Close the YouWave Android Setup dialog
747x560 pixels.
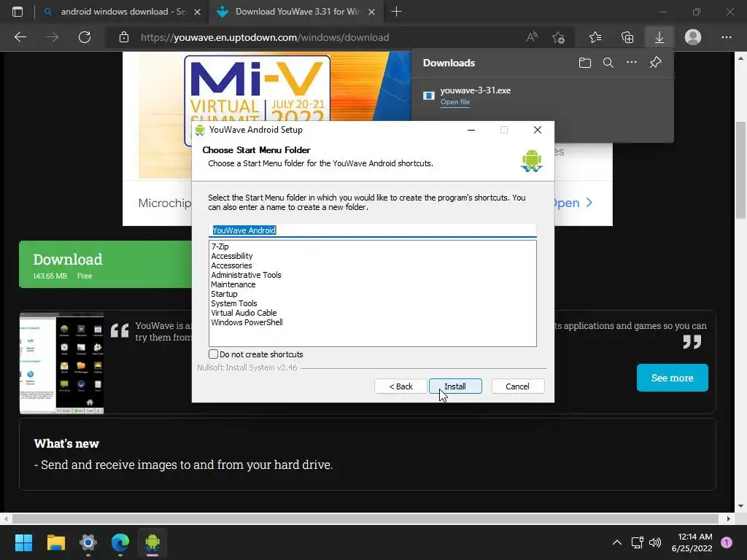[x=538, y=130]
